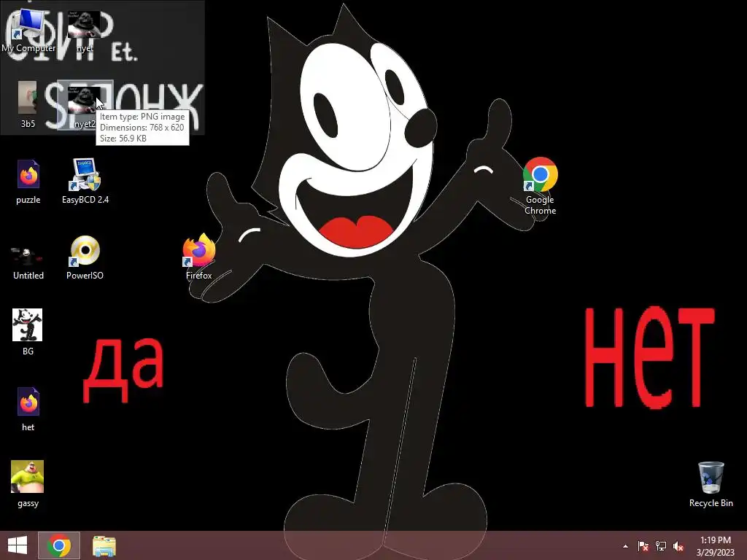Open the Action Center flag icon

point(643,546)
